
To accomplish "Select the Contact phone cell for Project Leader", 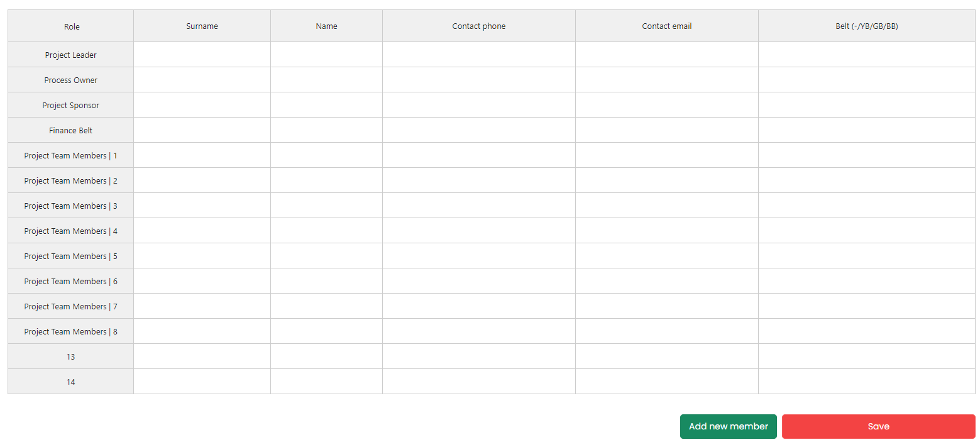I will (479, 55).
